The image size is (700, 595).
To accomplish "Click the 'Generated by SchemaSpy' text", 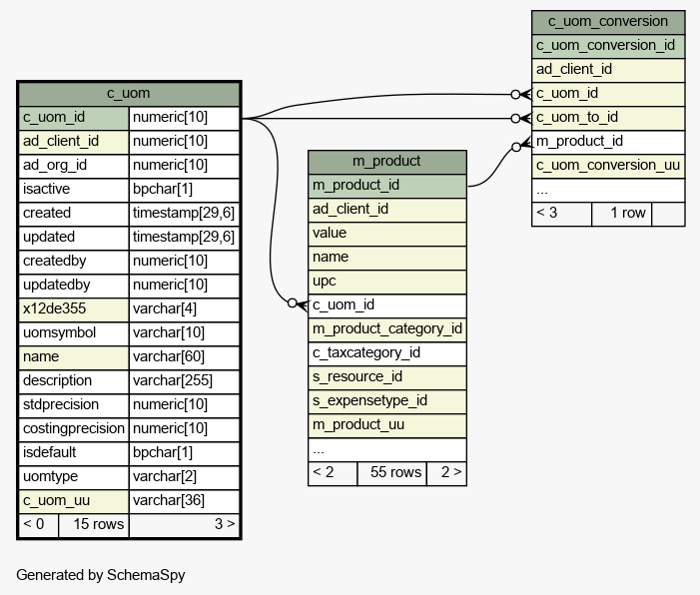I will tap(101, 575).
